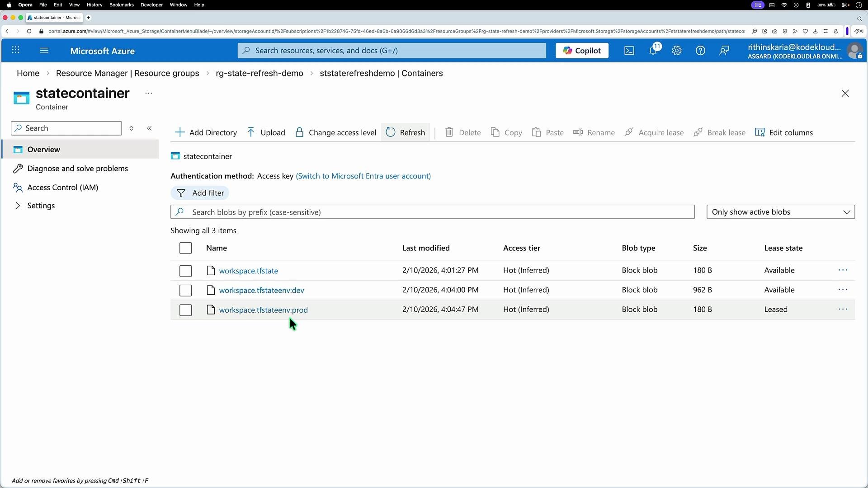The image size is (868, 488).
Task: Select the Overview menu item
Action: 80,150
